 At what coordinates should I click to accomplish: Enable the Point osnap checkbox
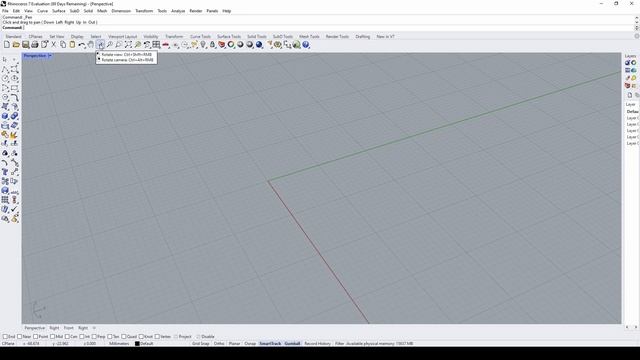click(x=36, y=337)
